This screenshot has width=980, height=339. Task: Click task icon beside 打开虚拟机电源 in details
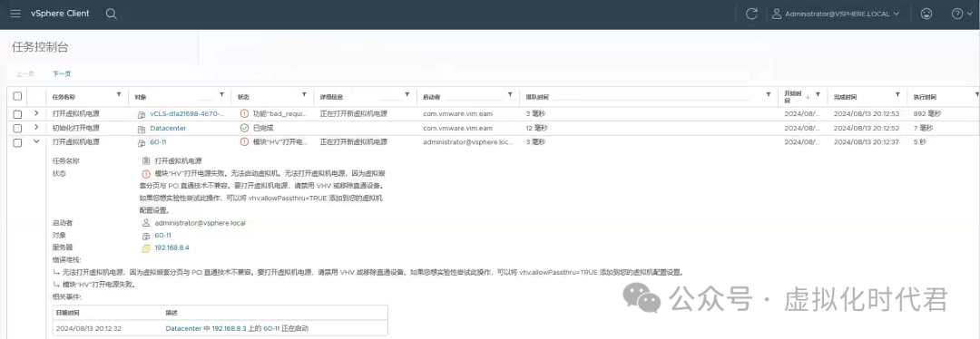click(x=145, y=161)
